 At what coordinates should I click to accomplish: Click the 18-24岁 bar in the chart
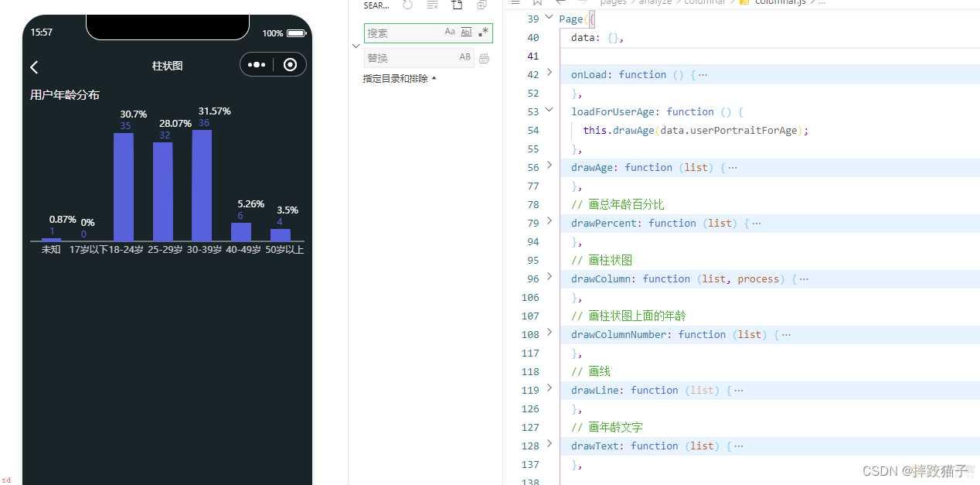click(124, 187)
